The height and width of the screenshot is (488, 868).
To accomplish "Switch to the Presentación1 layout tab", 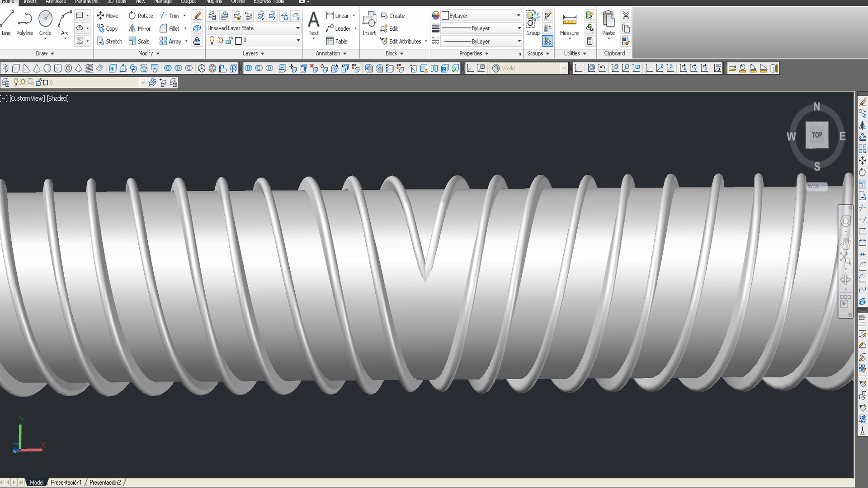I will coord(66,483).
